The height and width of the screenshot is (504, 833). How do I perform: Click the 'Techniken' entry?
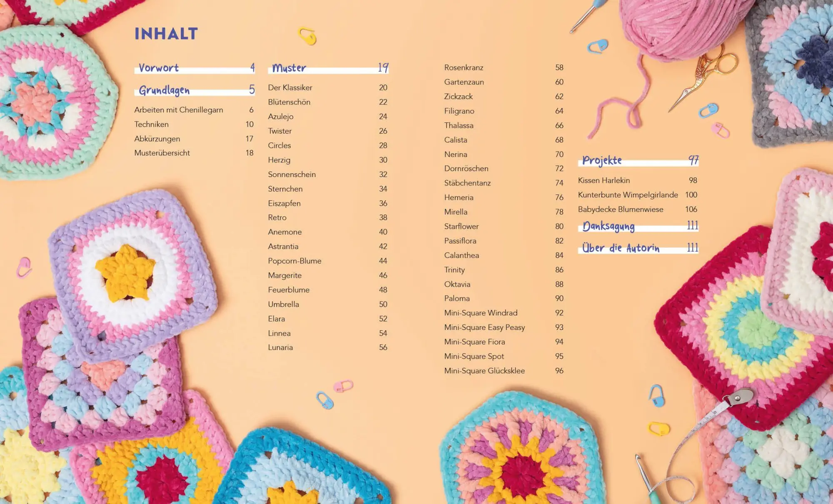[152, 124]
